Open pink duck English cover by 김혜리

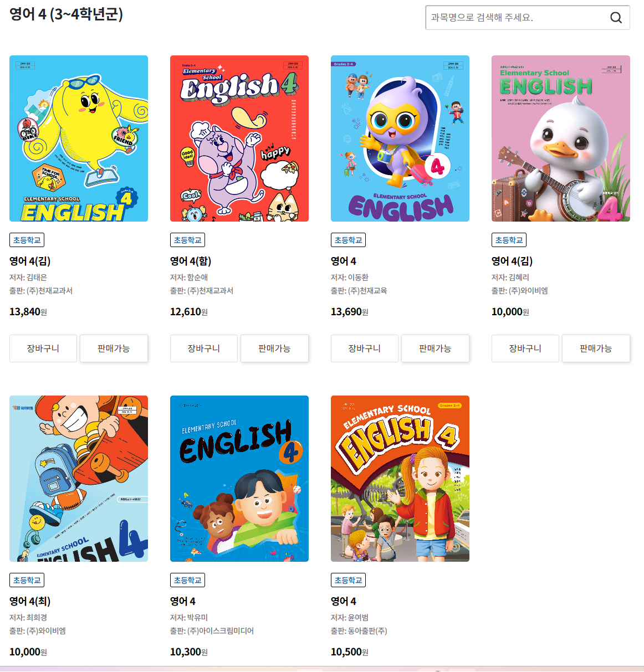tap(561, 138)
